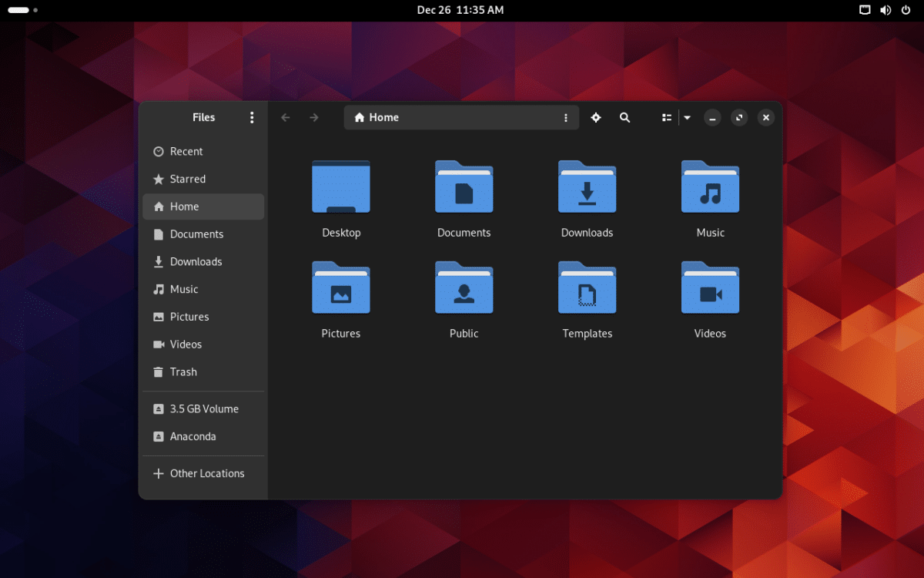Expand the power menu
The height and width of the screenshot is (578, 924).
pyautogui.click(x=906, y=10)
